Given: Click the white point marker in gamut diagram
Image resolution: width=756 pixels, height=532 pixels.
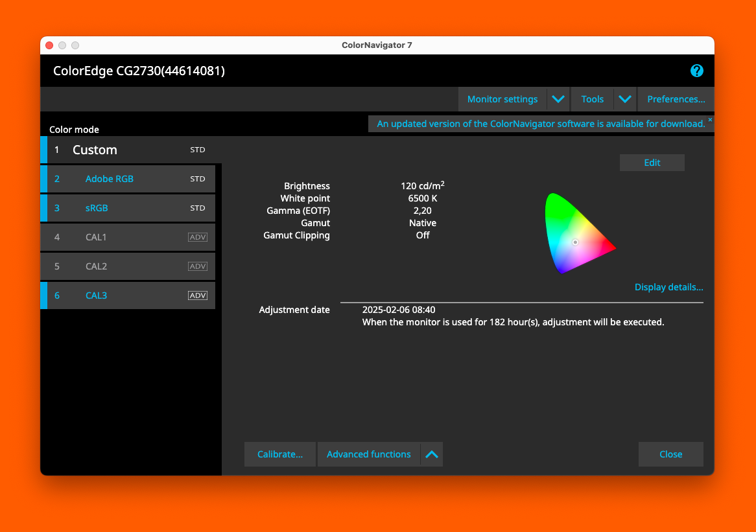Looking at the screenshot, I should 575,242.
